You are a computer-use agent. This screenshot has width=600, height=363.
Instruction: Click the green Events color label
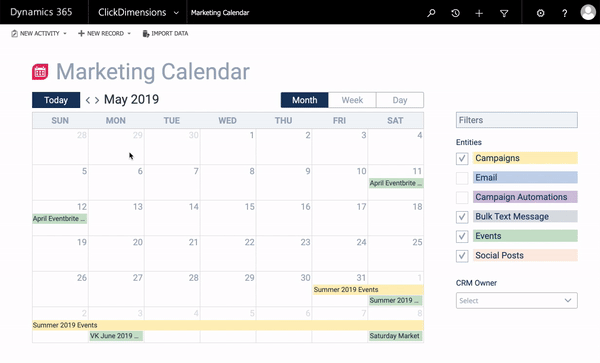(x=525, y=236)
